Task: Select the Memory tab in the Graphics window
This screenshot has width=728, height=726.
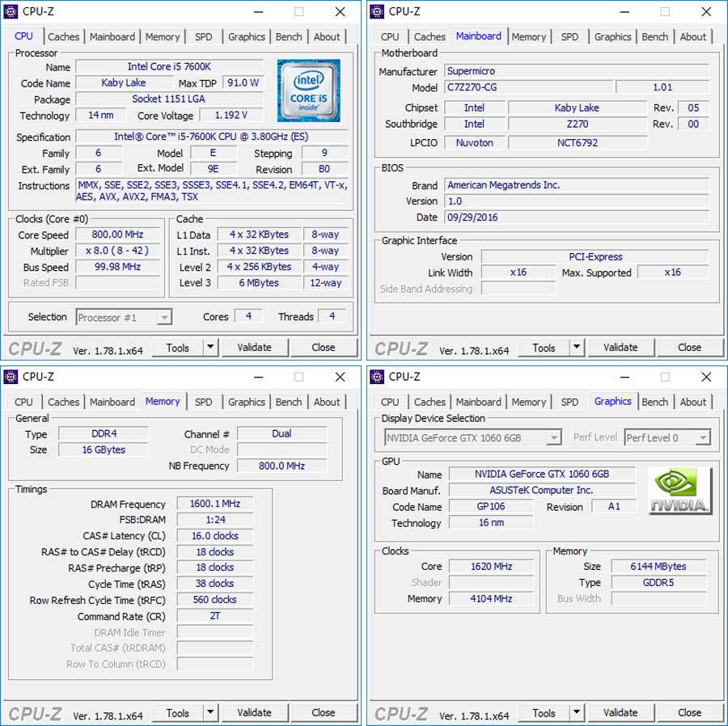Action: pos(529,402)
